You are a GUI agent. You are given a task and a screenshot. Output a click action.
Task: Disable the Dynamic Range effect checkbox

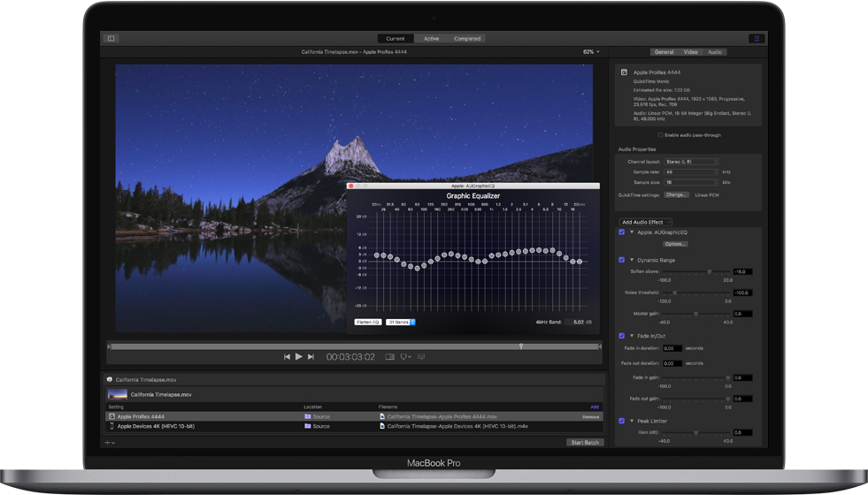click(x=622, y=260)
